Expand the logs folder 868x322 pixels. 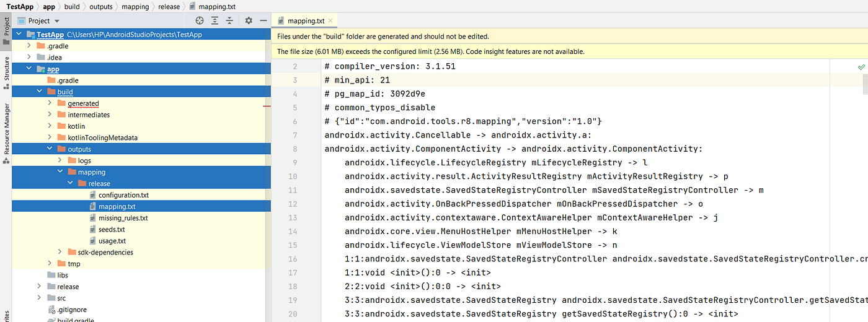tap(60, 160)
